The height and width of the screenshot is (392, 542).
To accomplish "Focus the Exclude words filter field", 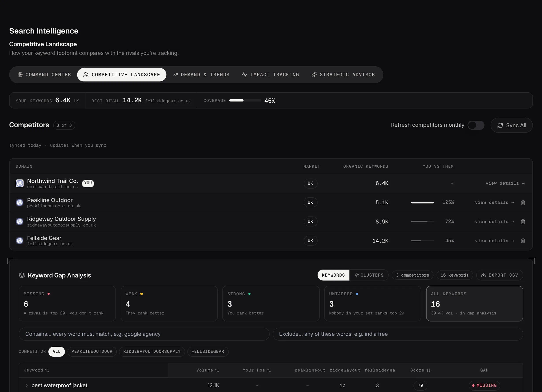I will pos(398,334).
